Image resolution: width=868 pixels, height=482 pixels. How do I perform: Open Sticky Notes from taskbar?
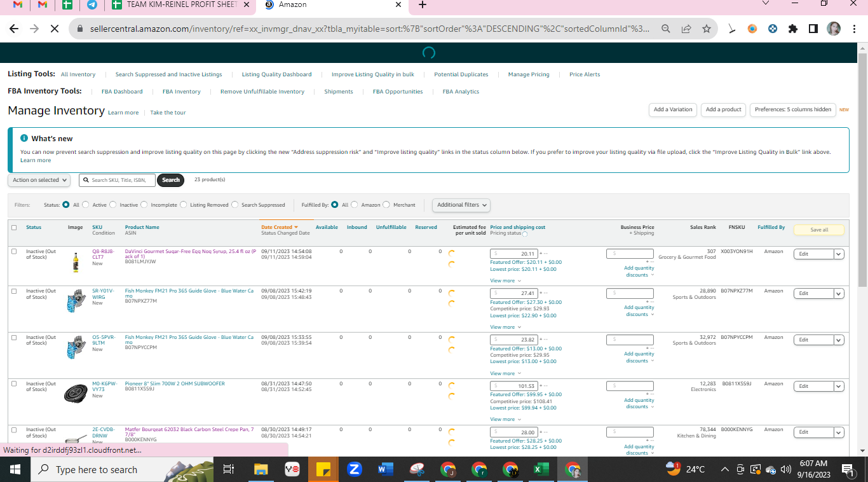(x=323, y=469)
